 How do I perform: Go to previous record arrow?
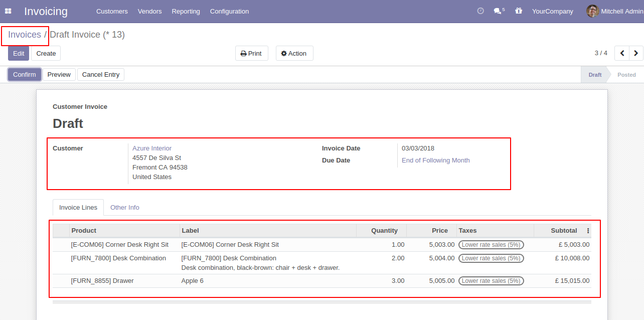622,53
